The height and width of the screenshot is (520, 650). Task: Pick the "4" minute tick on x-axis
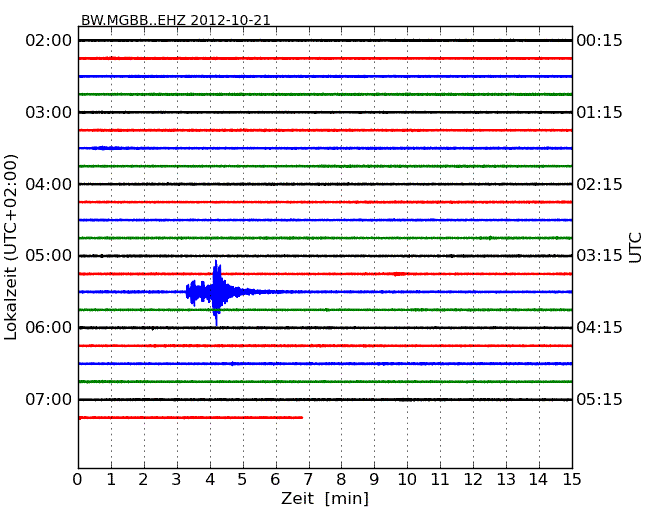point(210,479)
